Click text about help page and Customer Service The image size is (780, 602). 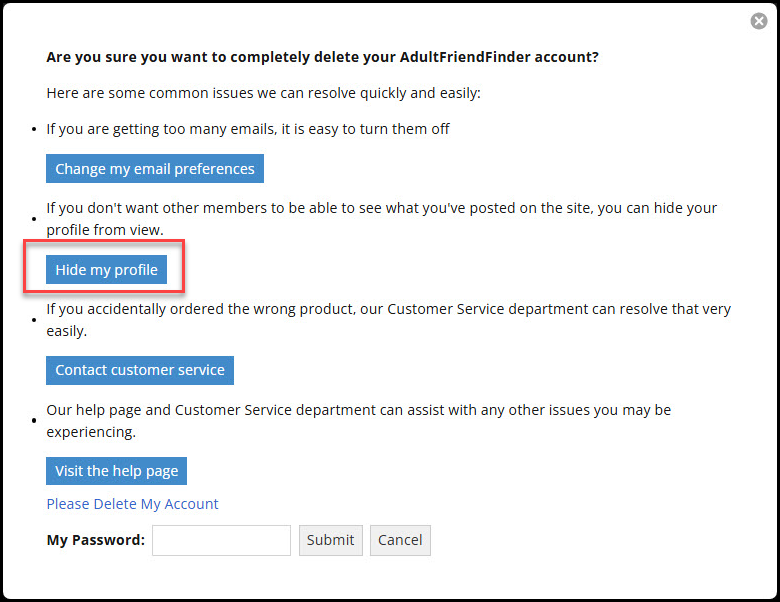coord(359,421)
